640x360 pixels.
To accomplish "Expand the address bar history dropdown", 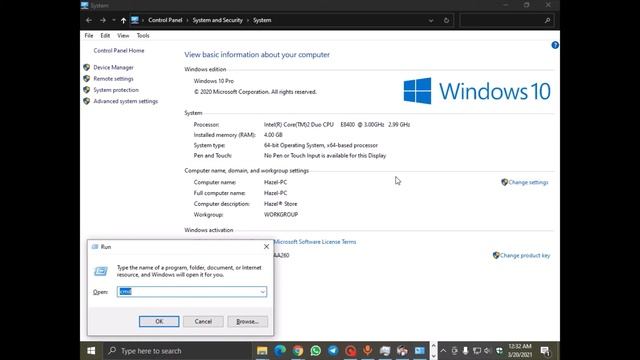I will (431, 20).
